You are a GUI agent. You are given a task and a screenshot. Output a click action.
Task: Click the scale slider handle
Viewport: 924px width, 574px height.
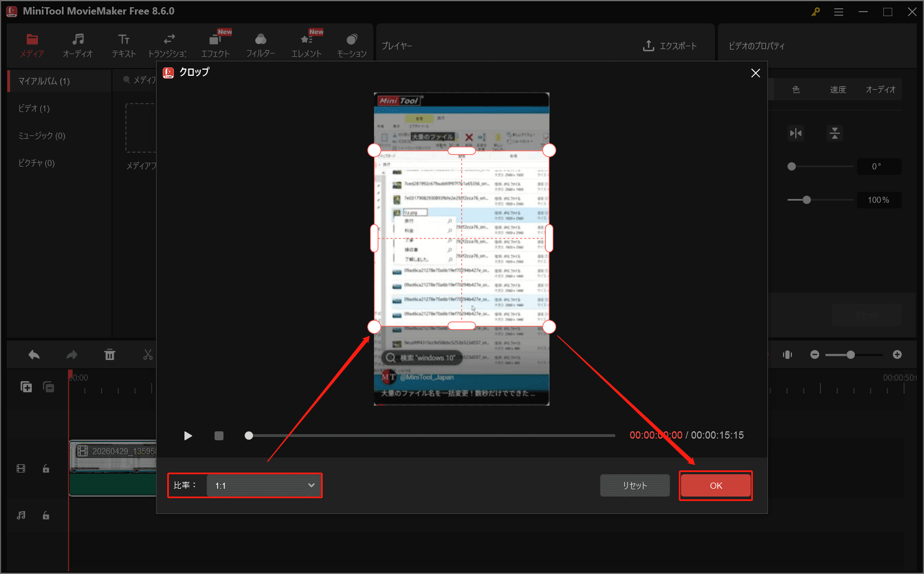pos(806,200)
